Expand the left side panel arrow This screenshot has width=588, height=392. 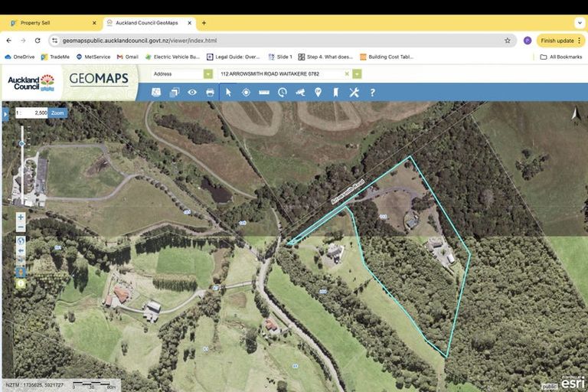point(5,113)
